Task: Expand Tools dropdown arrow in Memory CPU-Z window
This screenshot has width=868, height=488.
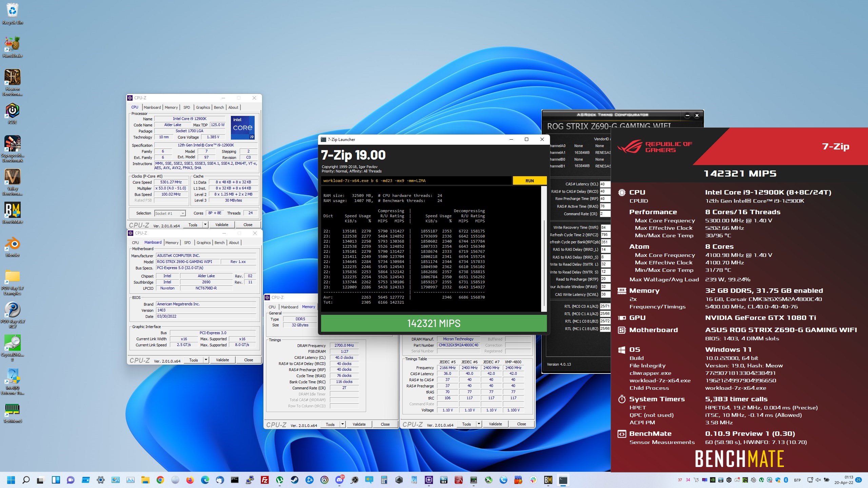Action: pyautogui.click(x=342, y=424)
